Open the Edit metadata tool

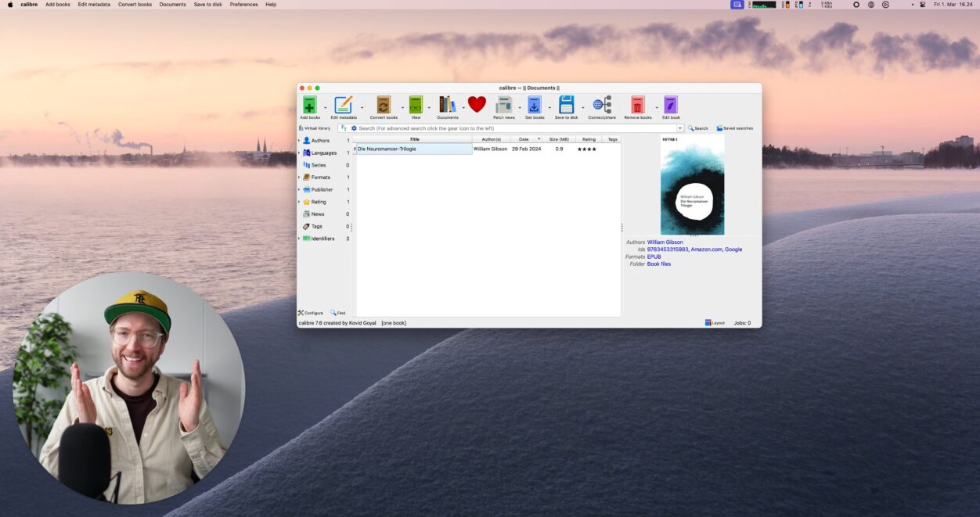[x=343, y=106]
